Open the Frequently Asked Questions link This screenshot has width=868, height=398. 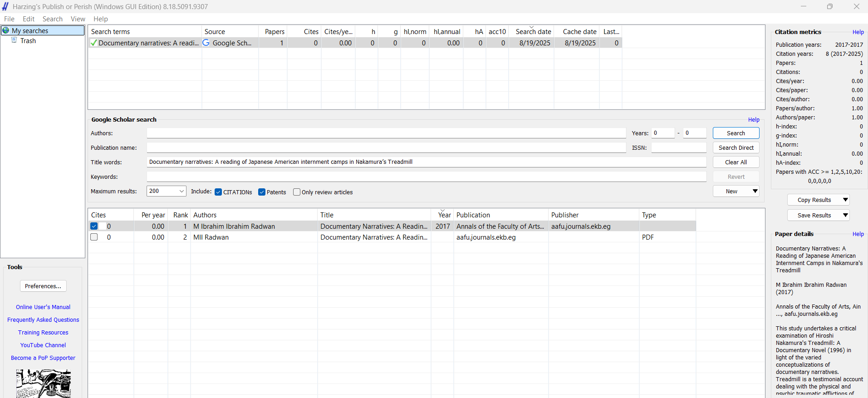point(43,319)
